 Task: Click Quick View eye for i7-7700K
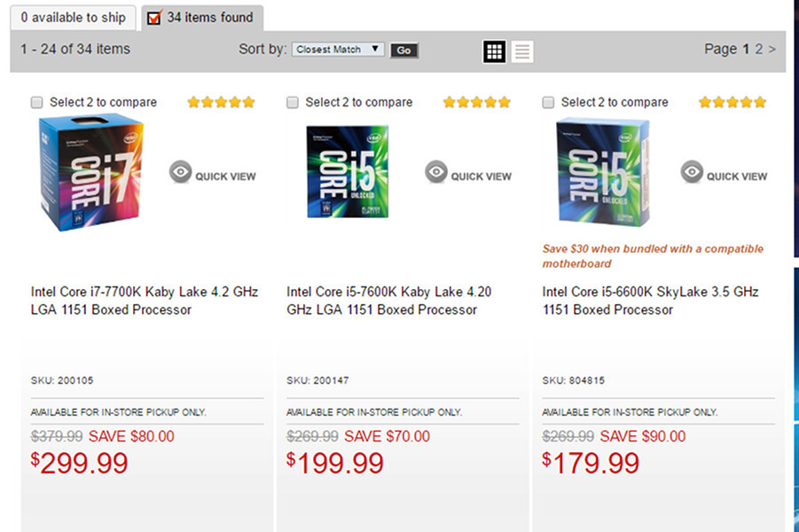coord(181,173)
